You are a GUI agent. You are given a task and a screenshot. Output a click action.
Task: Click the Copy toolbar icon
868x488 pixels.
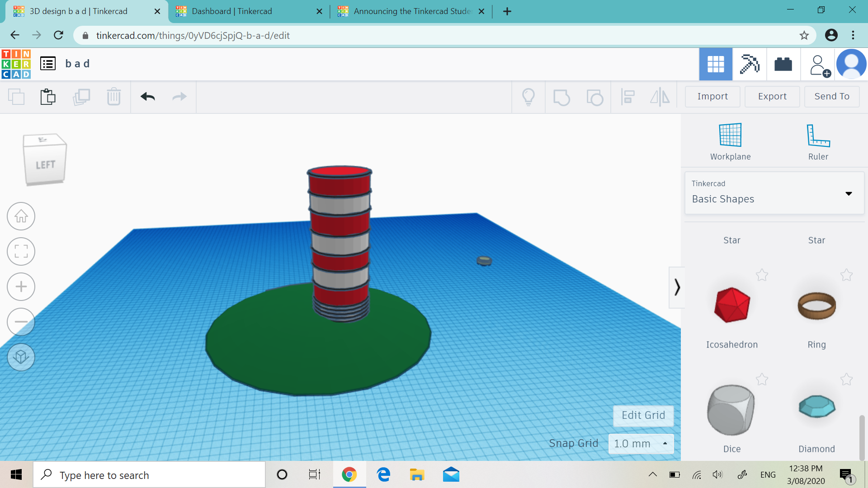pyautogui.click(x=17, y=97)
